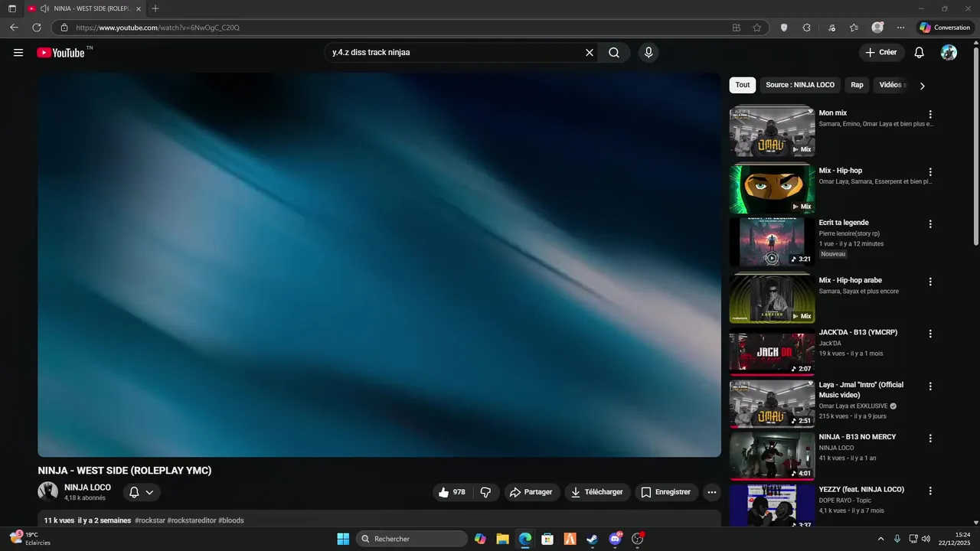Image resolution: width=980 pixels, height=551 pixels.
Task: Click the Windows Start button
Action: (x=343, y=539)
